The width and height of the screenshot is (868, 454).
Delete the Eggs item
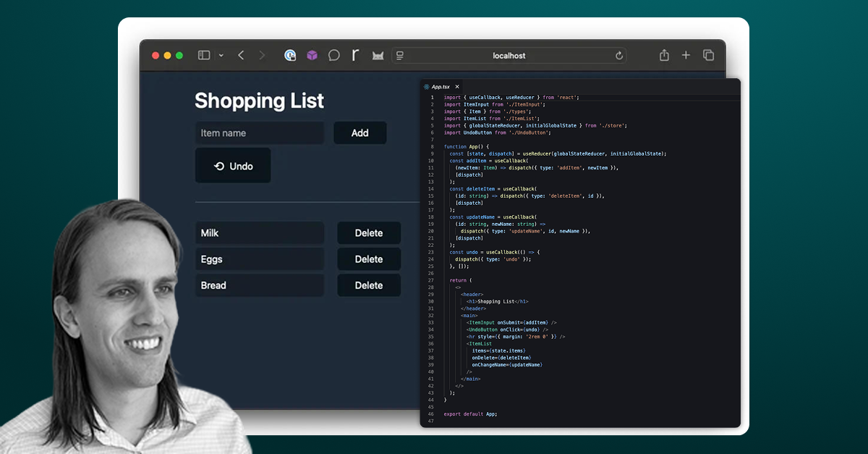pos(369,259)
